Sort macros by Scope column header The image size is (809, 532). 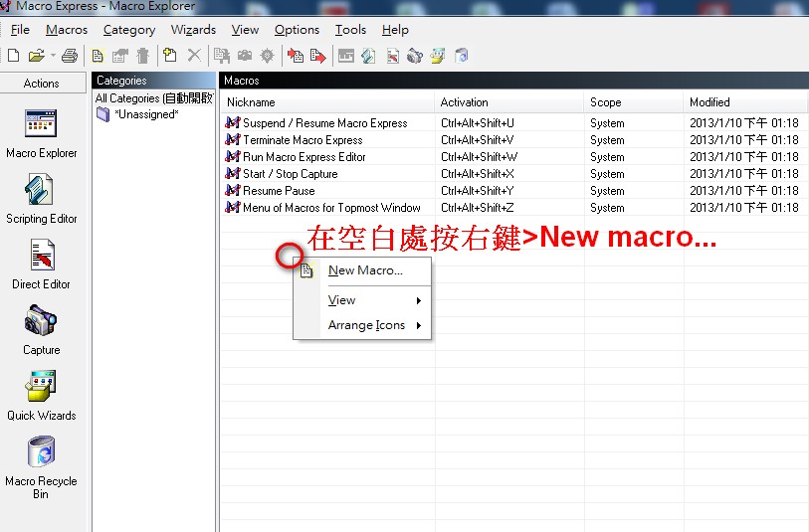tap(634, 102)
